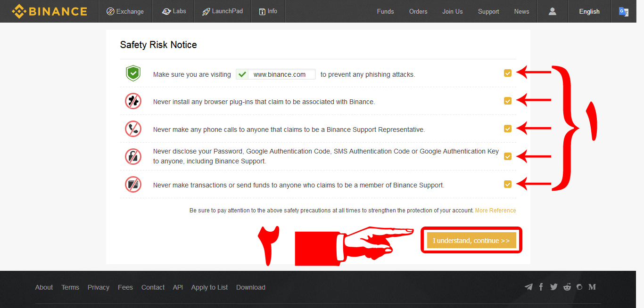Click the 'to prevent any phishing attacks' text
The width and height of the screenshot is (644, 308).
(368, 74)
